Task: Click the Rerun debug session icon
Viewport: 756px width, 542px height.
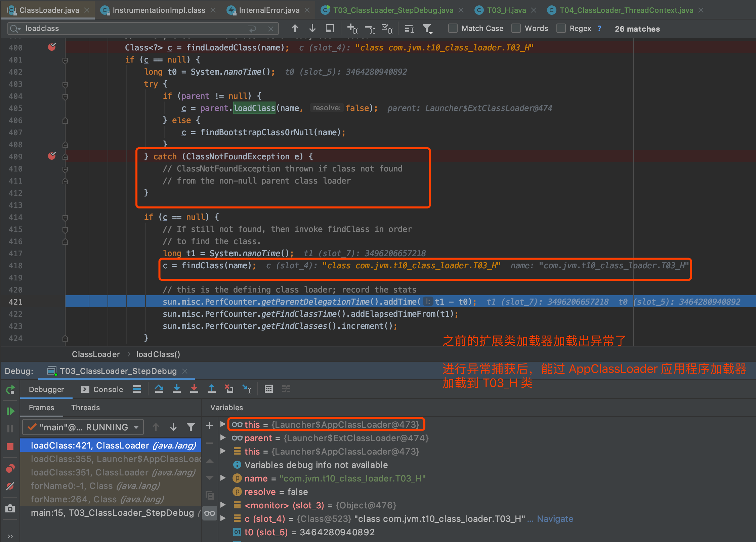Action: pyautogui.click(x=10, y=390)
